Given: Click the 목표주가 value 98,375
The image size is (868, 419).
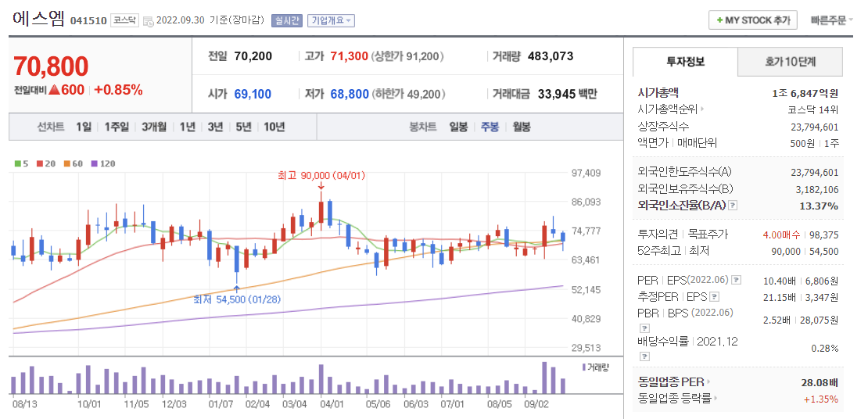Looking at the screenshot, I should pyautogui.click(x=823, y=235).
